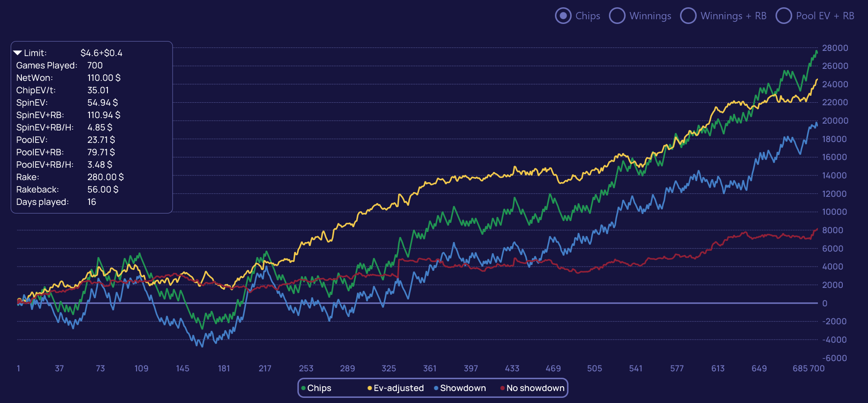
Task: Click the Days played value 16
Action: 92,202
